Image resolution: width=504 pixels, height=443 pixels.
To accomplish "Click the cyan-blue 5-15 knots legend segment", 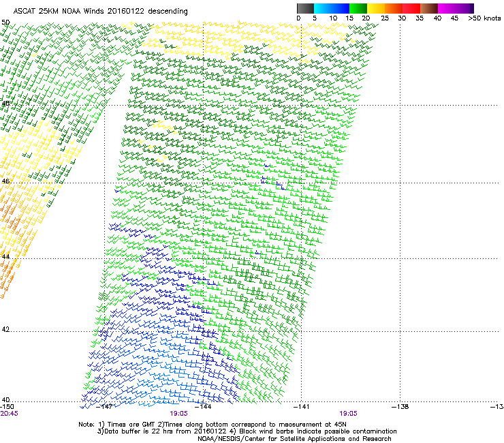I will 332,8.
